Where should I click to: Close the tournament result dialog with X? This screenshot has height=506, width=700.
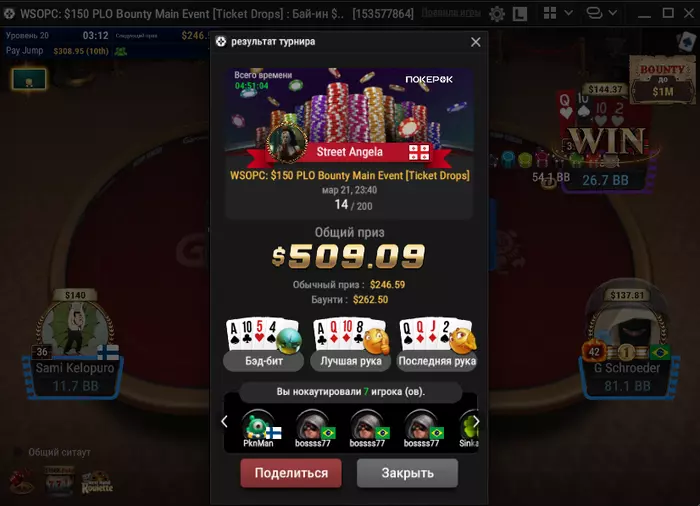[x=475, y=42]
